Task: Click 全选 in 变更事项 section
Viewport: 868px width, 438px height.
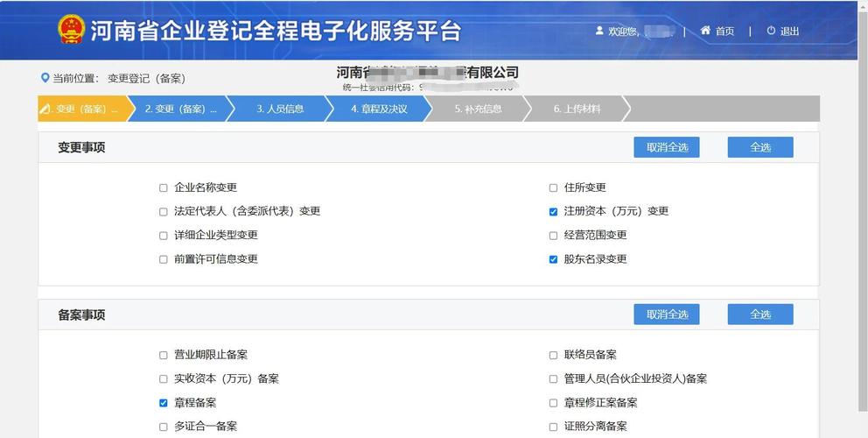Action: pos(760,147)
